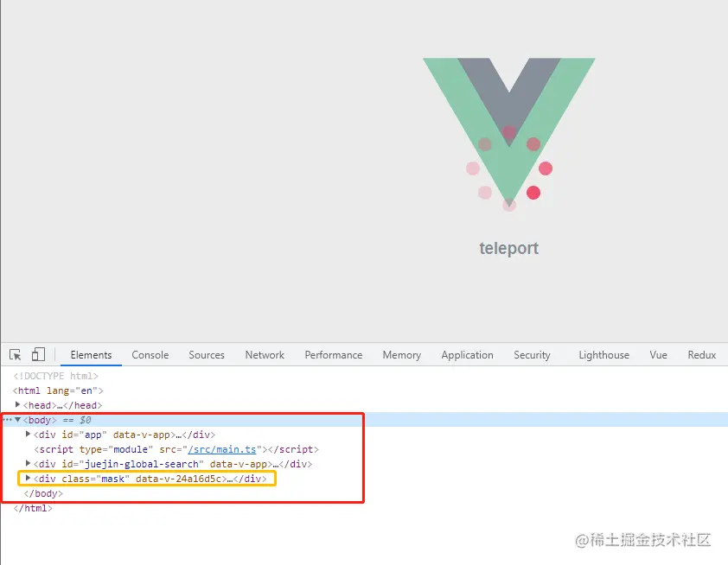
Task: Switch to the Console tab
Action: (150, 355)
